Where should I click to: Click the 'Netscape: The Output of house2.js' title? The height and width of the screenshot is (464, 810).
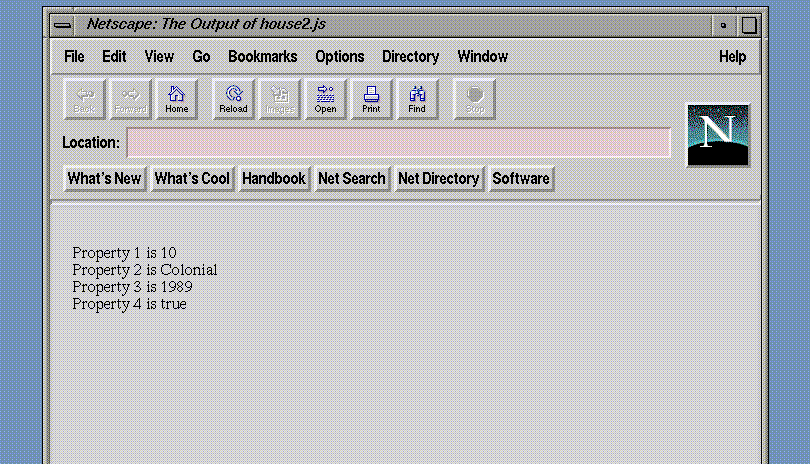(x=206, y=24)
